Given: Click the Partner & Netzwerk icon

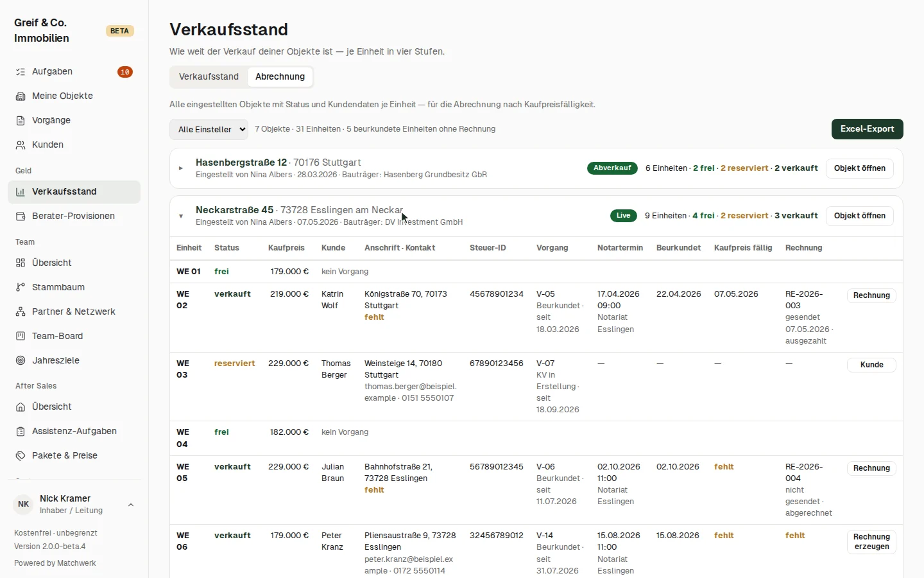Looking at the screenshot, I should click(x=21, y=311).
